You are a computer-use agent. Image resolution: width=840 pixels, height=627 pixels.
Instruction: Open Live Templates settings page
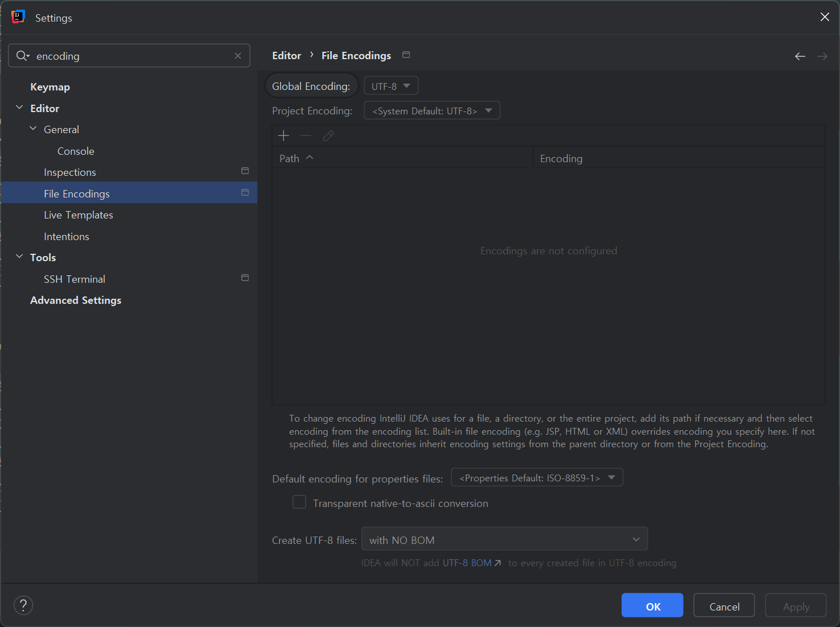pos(79,215)
